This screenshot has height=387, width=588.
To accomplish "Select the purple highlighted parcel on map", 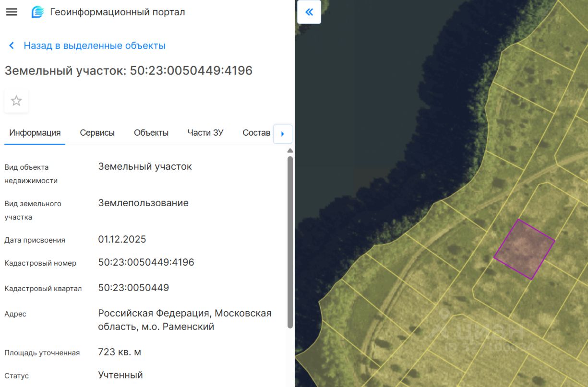I will coord(524,249).
